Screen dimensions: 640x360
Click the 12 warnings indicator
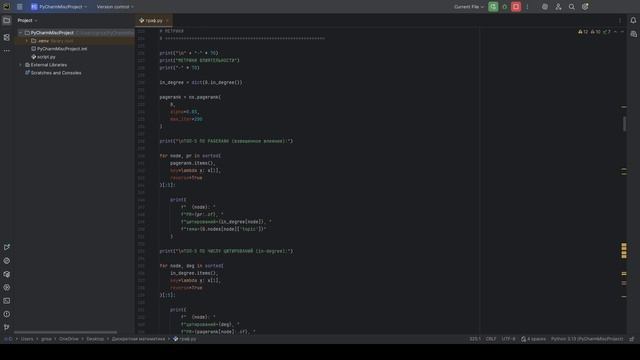click(x=583, y=31)
